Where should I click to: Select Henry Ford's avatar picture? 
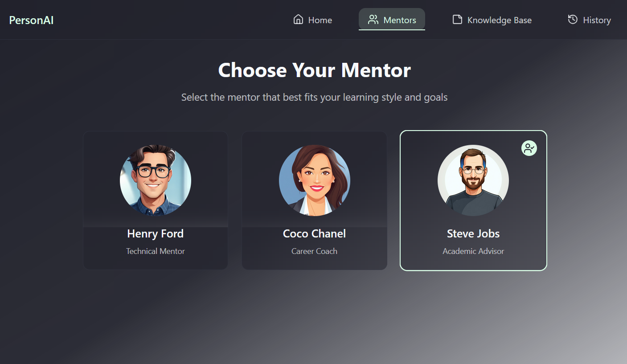[x=156, y=180]
